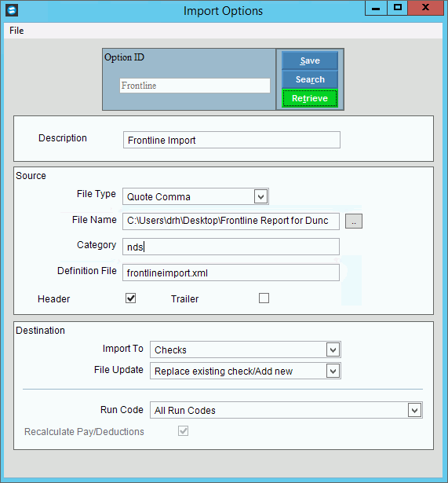
Task: Minimize the Import Options window
Action: coord(376,8)
